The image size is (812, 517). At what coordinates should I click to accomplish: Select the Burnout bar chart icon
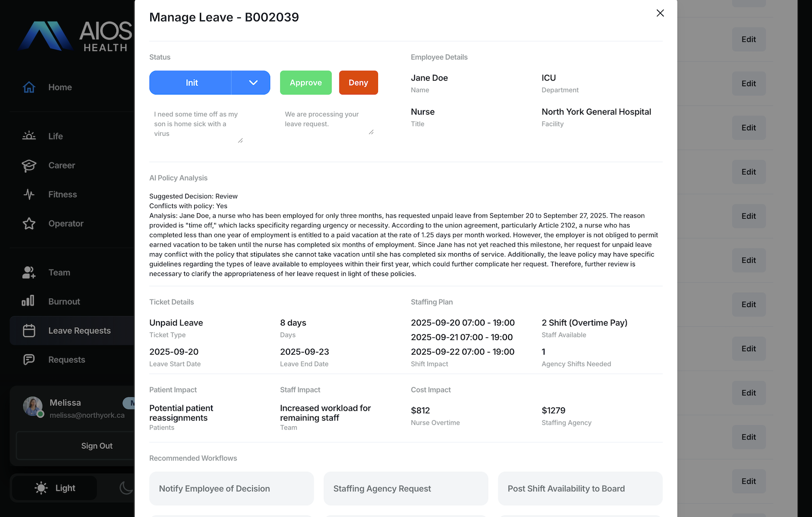29,301
